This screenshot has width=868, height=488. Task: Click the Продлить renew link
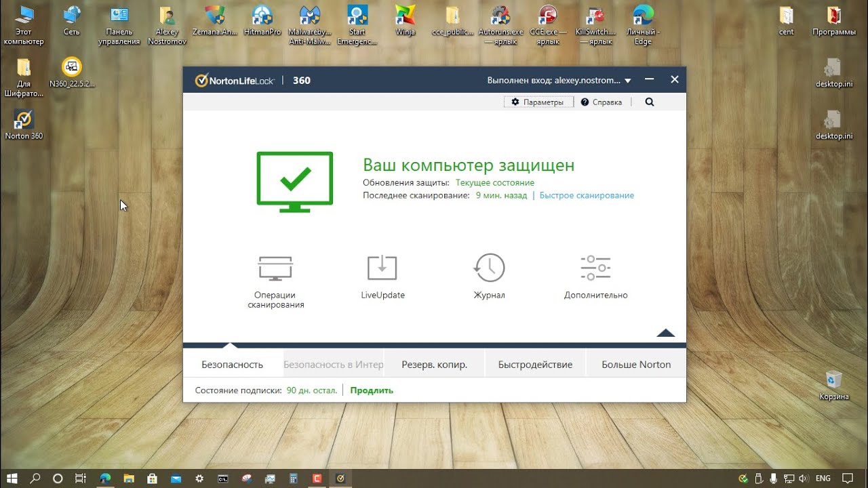click(x=372, y=390)
